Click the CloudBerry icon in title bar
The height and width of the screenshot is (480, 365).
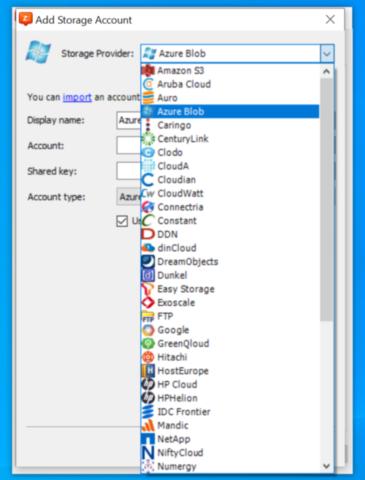[x=26, y=19]
